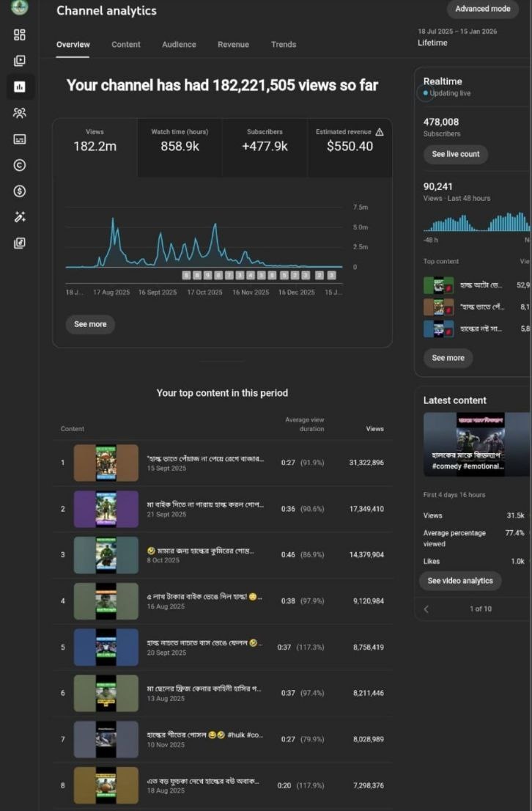Switch to the Revenue tab
This screenshot has width=532, height=811.
pos(233,45)
